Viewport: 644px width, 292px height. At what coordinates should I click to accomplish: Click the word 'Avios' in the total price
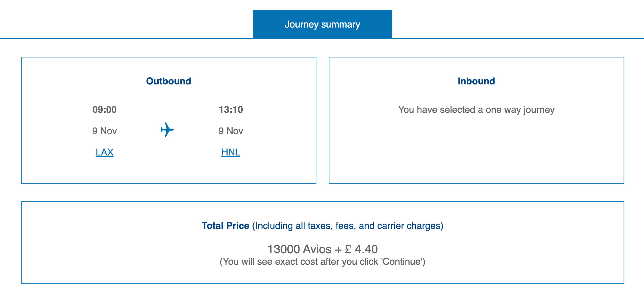pyautogui.click(x=318, y=249)
